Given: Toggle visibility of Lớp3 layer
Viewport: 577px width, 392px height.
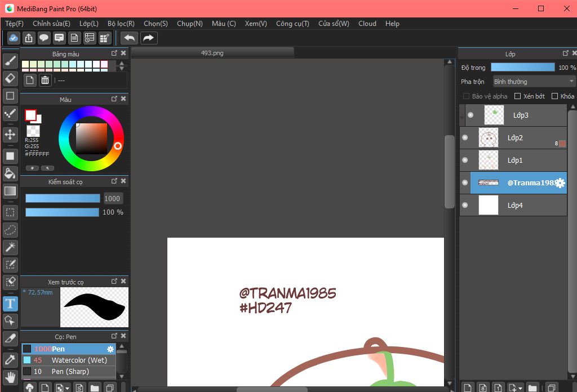Looking at the screenshot, I should [x=471, y=115].
